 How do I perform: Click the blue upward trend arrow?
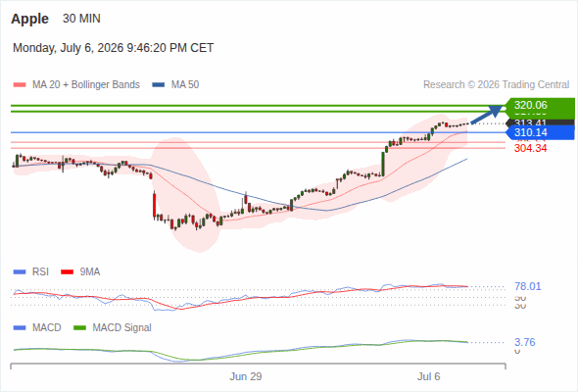(x=486, y=115)
